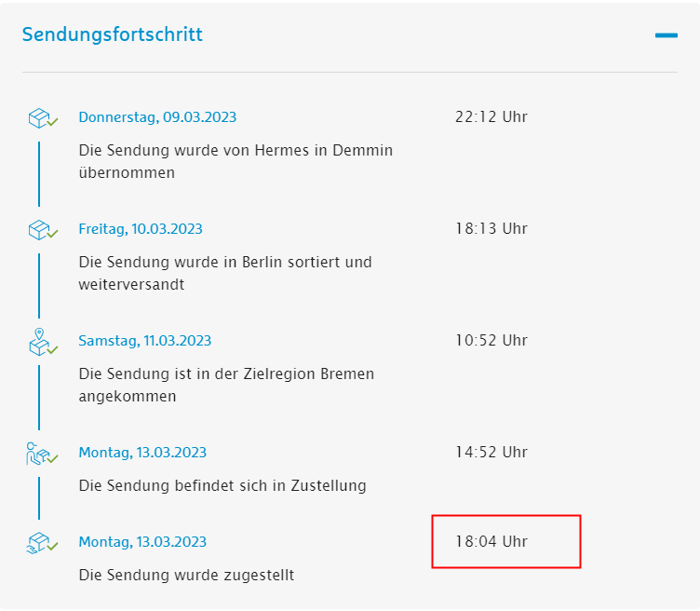Click the Sendungsfortschritt heading
The height and width of the screenshot is (611, 700).
point(113,35)
